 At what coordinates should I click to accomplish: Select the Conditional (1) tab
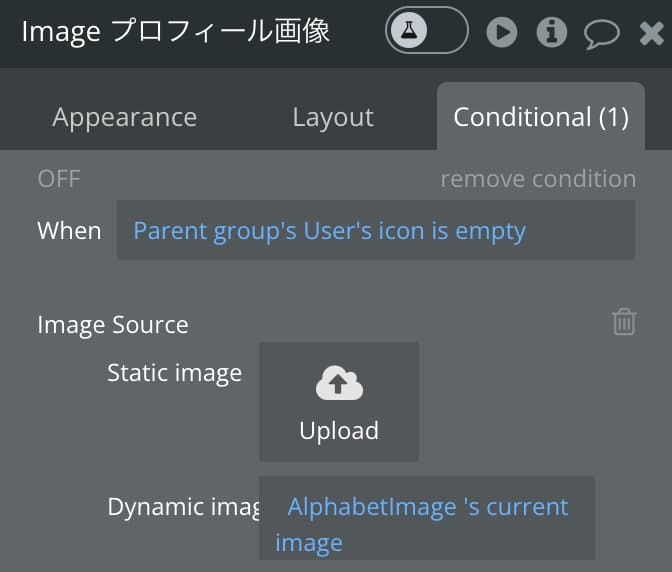541,117
